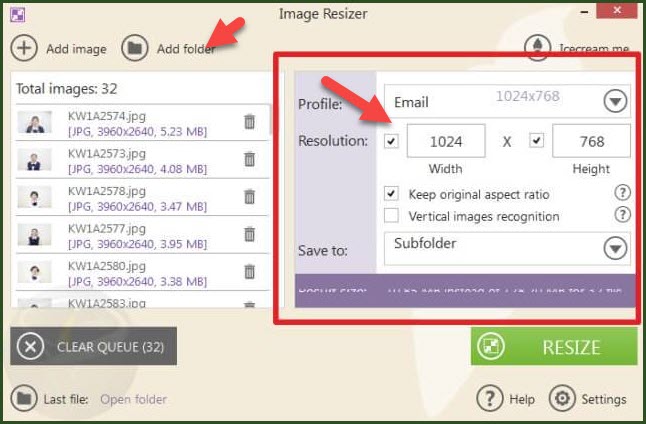This screenshot has width=646, height=424.
Task: Expand the Profile dropdown showing Email
Action: point(614,102)
